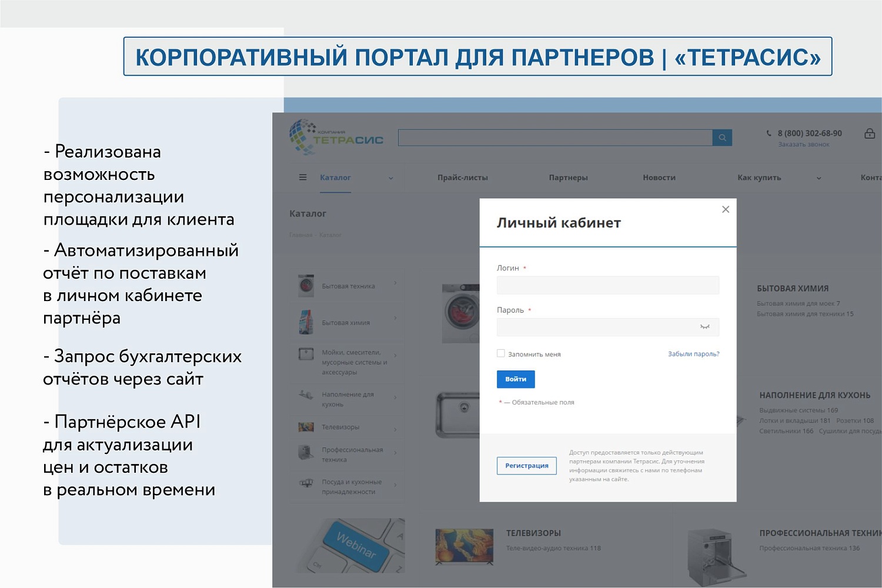Expand Профессиональная техника sidebar chevron

pos(395,453)
